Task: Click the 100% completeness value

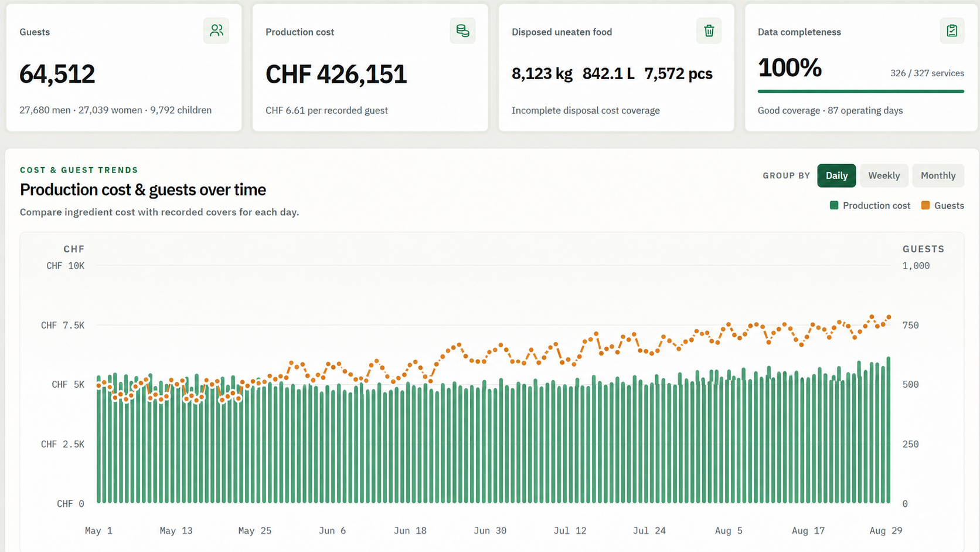Action: (x=790, y=68)
